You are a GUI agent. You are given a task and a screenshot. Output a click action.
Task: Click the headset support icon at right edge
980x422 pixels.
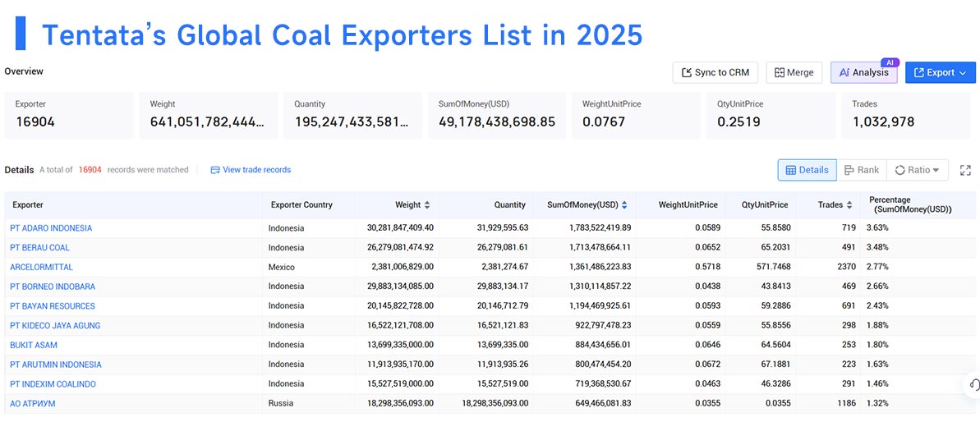973,384
